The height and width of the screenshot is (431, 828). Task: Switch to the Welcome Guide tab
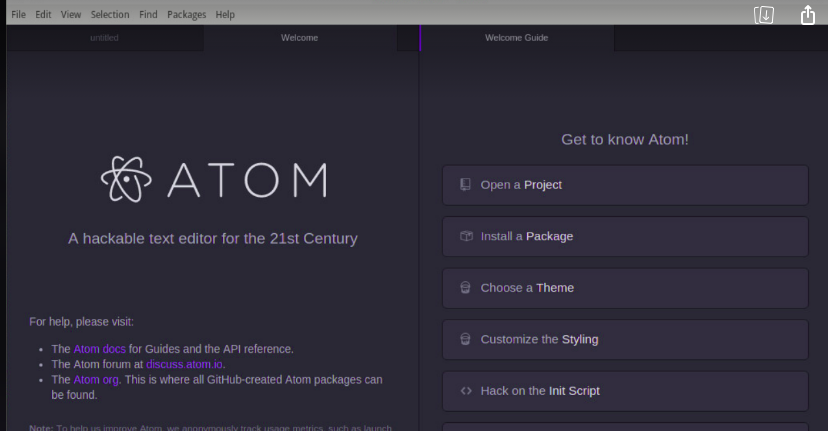tap(516, 38)
